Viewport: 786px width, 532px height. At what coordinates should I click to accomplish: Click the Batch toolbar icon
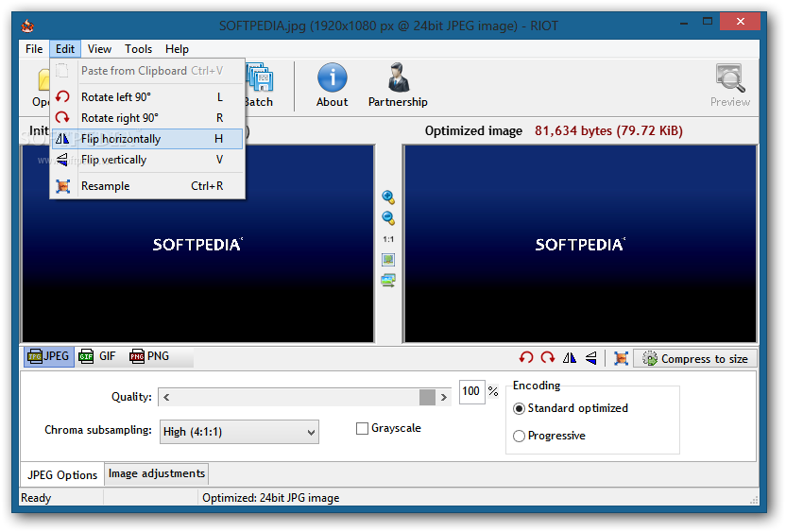click(x=260, y=77)
